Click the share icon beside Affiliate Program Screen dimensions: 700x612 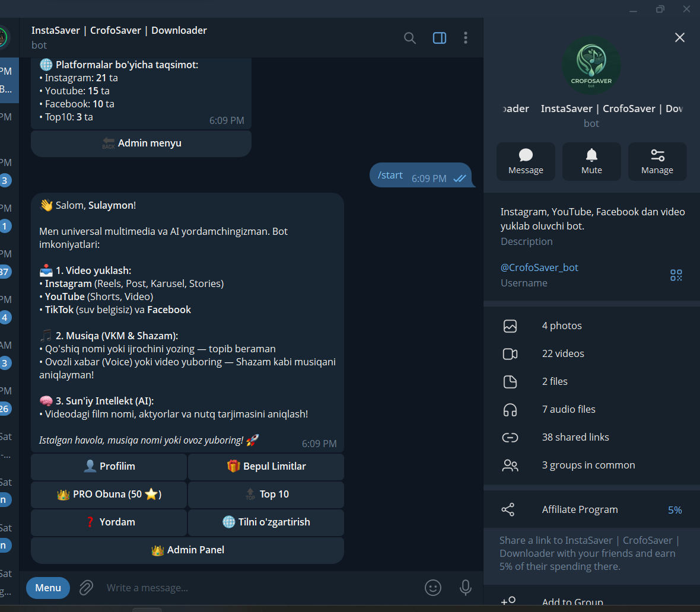tap(508, 510)
